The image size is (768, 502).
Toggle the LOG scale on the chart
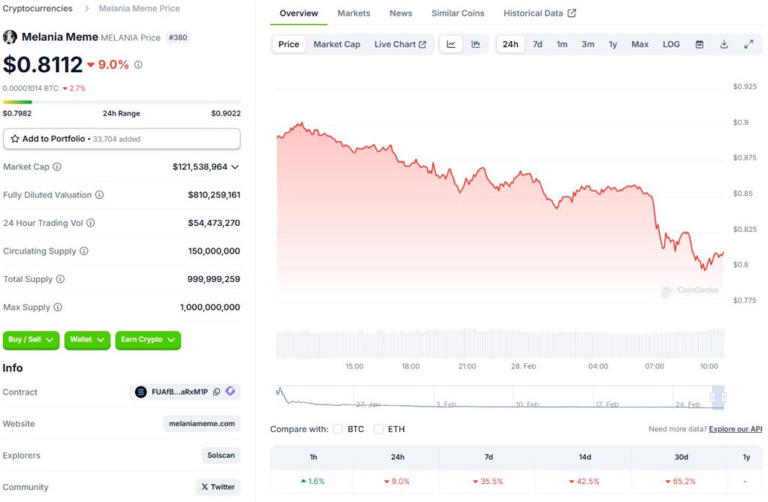[x=671, y=44]
